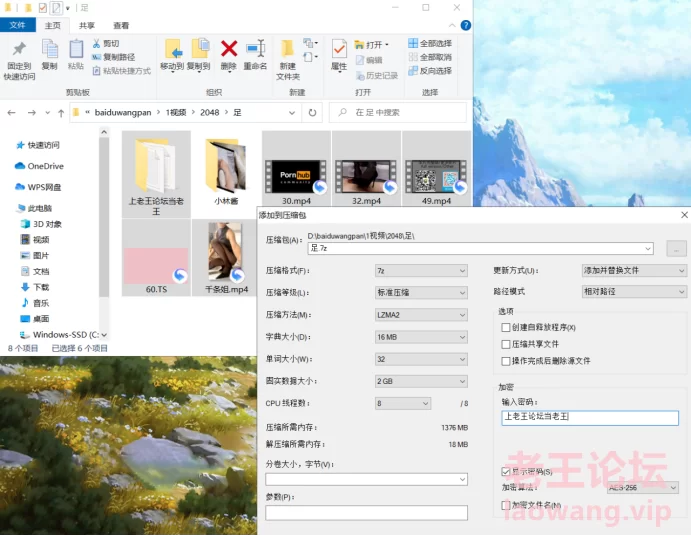The image size is (691, 536).
Task: Open the Archive format (压缩格式) 7z dropdown
Action: pyautogui.click(x=421, y=271)
